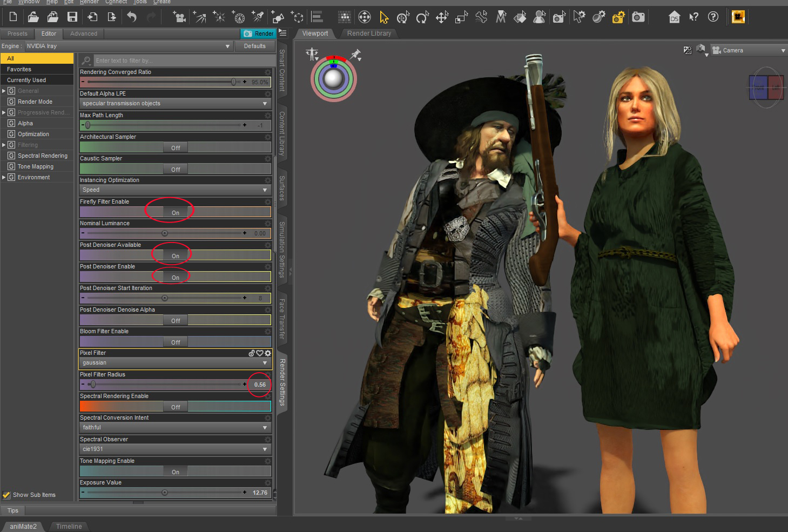Expand the Environment tree item
Viewport: 788px width, 532px height.
click(x=4, y=177)
